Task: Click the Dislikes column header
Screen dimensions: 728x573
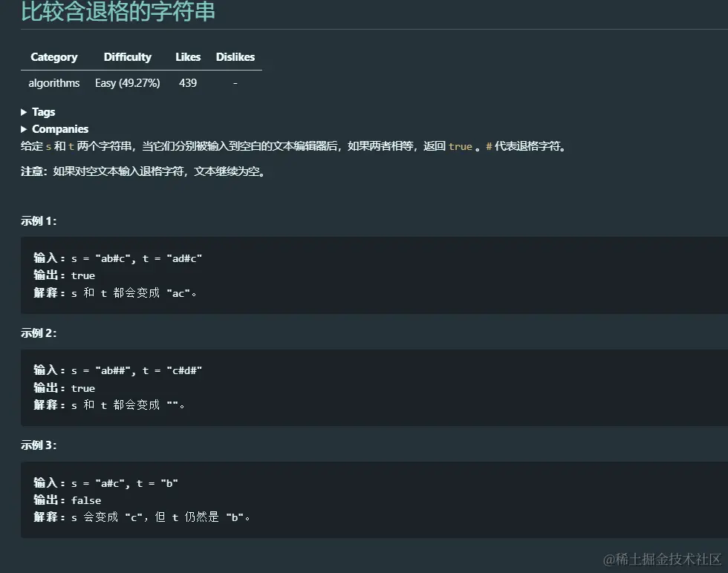Action: pos(235,56)
